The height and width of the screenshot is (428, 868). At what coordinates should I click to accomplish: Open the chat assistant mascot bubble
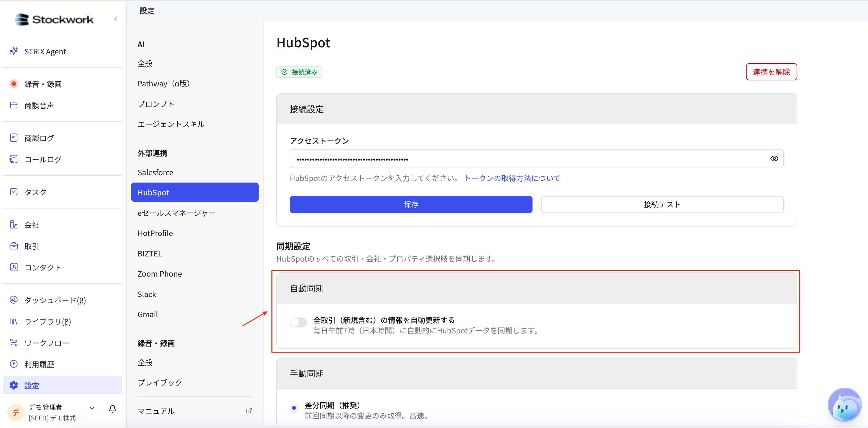click(x=844, y=404)
